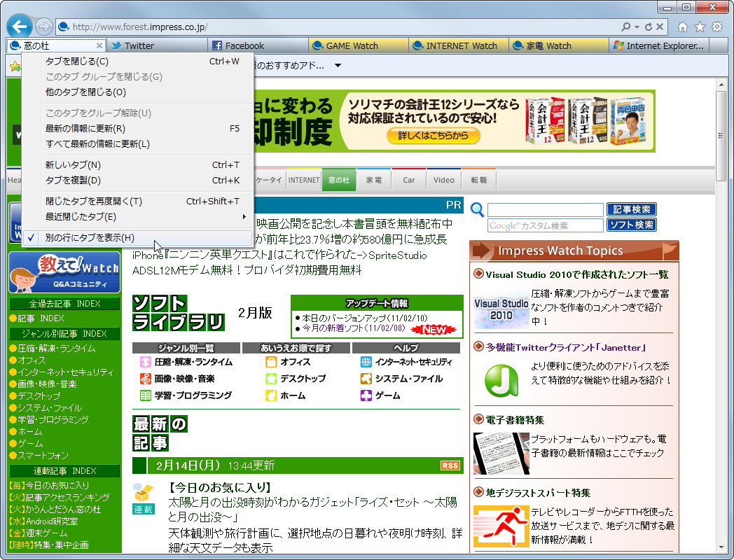Image resolution: width=734 pixels, height=560 pixels.
Task: Click the 記事検索 search button
Action: [631, 209]
